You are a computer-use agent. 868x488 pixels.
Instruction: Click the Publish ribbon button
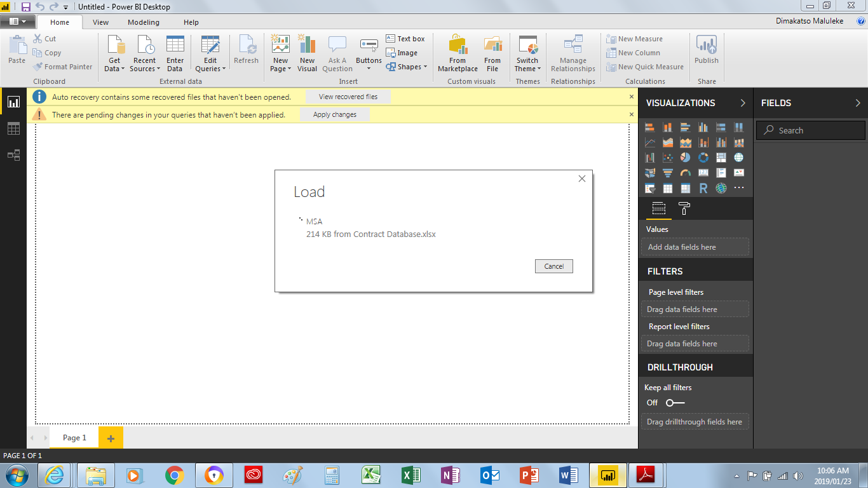(x=706, y=50)
